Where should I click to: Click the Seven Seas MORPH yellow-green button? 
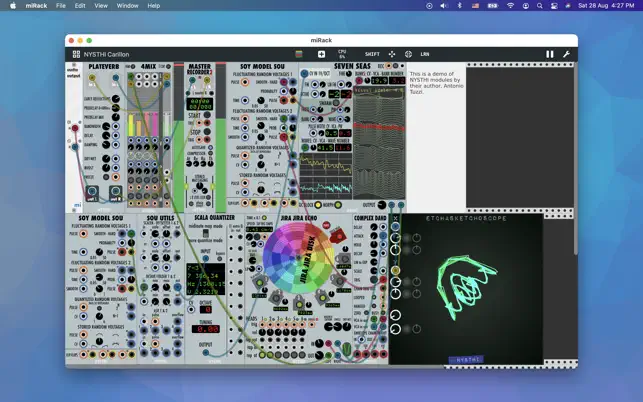point(338,205)
